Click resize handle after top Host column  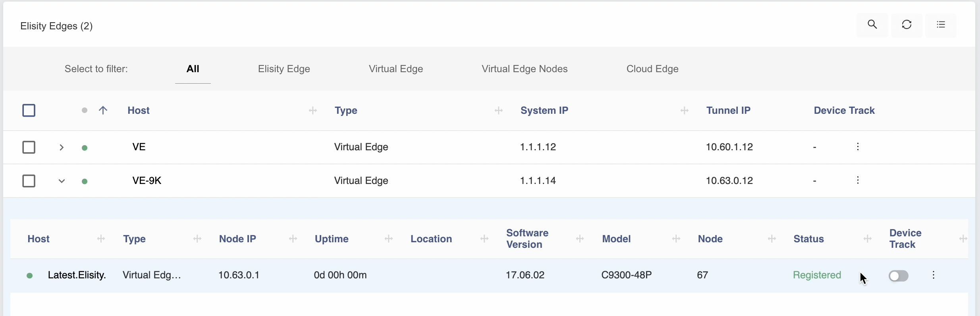tap(313, 110)
